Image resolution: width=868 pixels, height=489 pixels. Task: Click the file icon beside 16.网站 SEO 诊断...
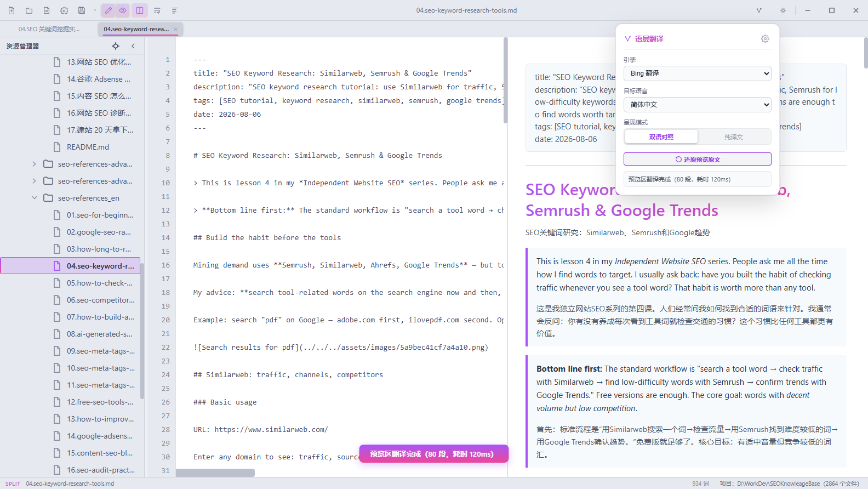pos(57,113)
